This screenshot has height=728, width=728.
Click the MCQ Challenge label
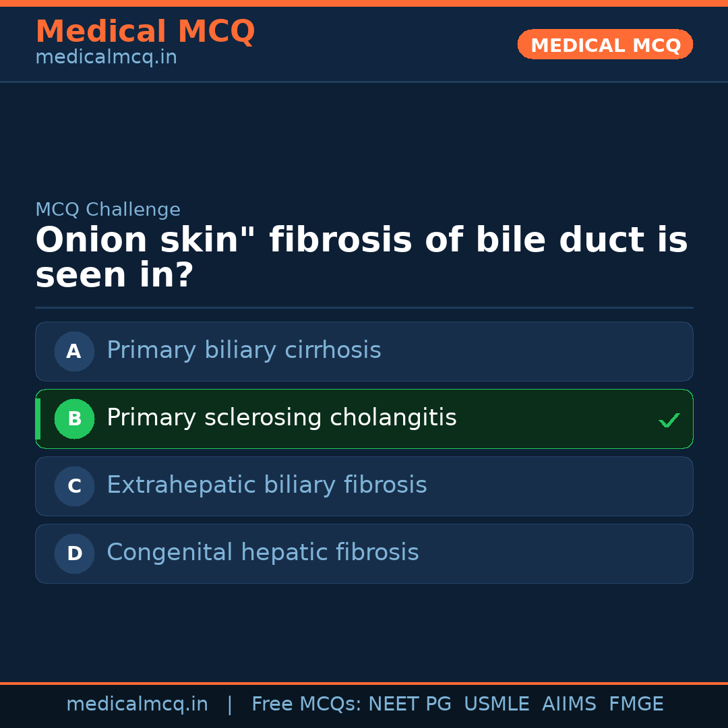(108, 210)
